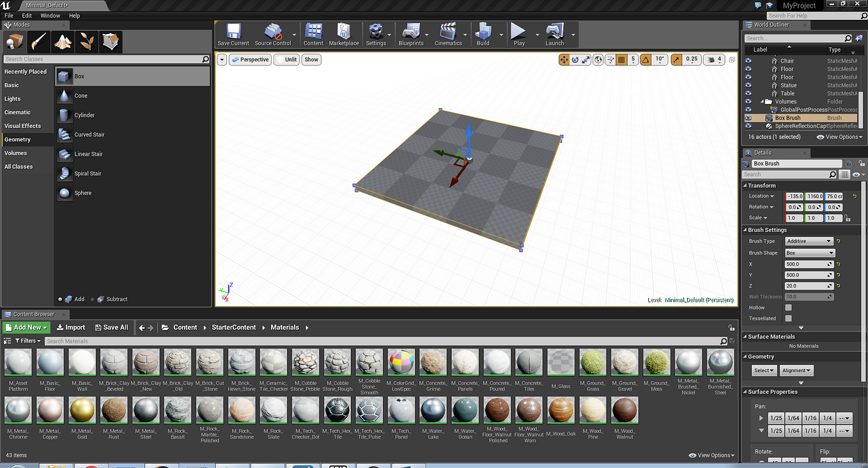Screen dimensions: 868x468
Task: Open the Window menu
Action: point(50,15)
